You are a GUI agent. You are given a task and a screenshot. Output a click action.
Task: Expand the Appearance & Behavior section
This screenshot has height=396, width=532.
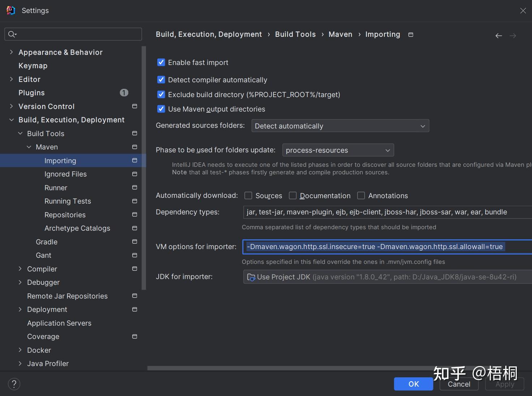[11, 52]
